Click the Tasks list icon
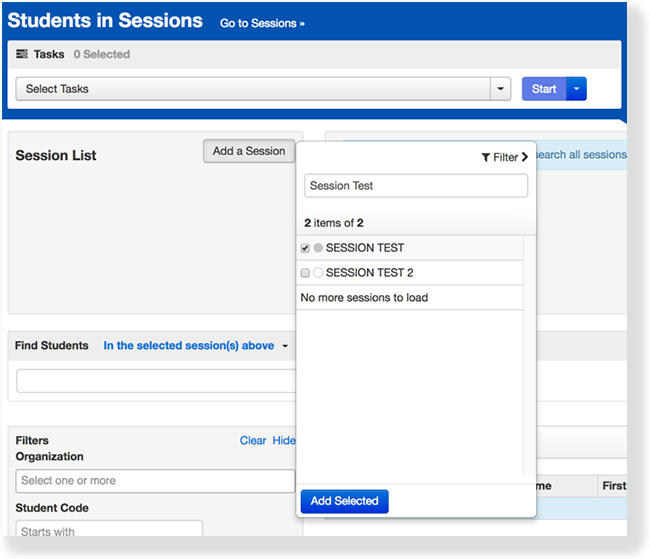 pos(22,55)
